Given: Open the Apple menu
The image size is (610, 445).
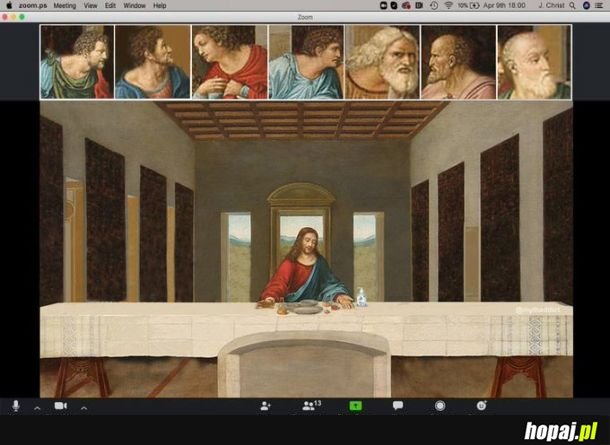Looking at the screenshot, I should coord(9,5).
